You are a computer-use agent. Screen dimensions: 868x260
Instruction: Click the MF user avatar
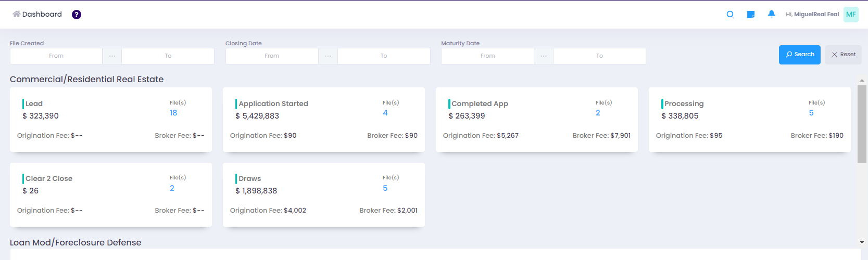click(x=851, y=15)
